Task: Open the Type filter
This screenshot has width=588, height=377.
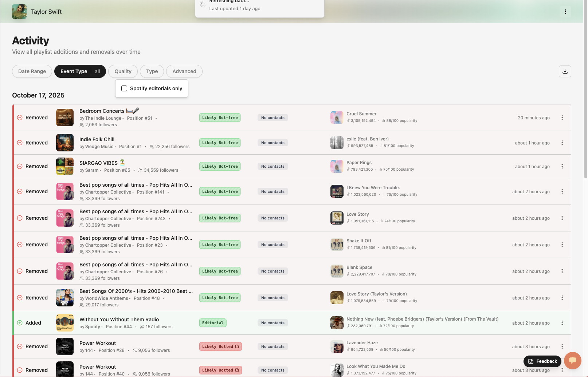Action: (x=152, y=71)
